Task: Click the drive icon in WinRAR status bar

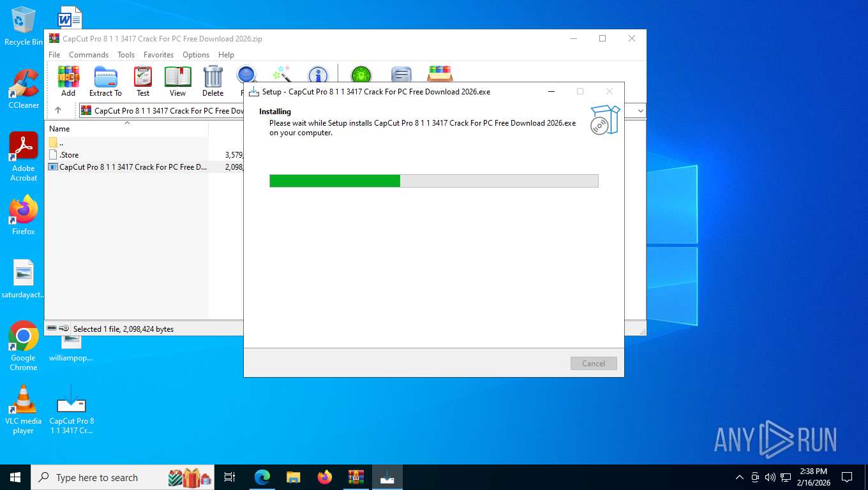Action: point(52,329)
